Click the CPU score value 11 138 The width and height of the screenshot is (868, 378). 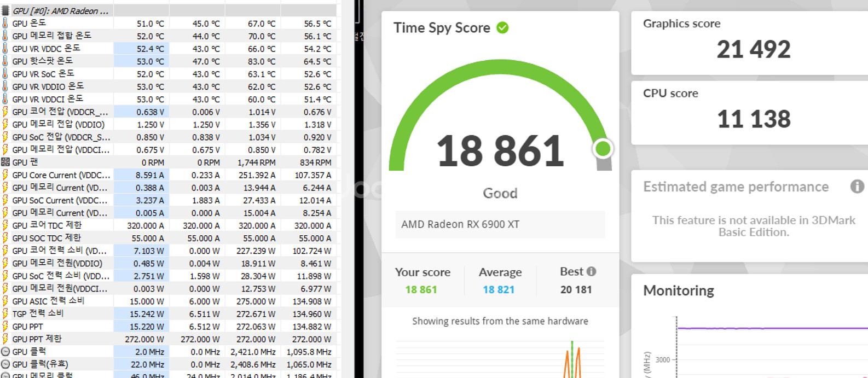tap(754, 119)
